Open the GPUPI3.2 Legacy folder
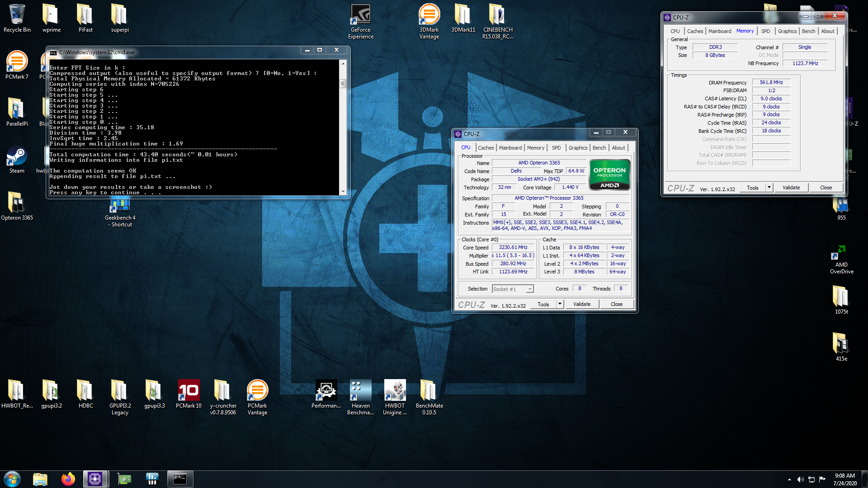 pyautogui.click(x=120, y=397)
